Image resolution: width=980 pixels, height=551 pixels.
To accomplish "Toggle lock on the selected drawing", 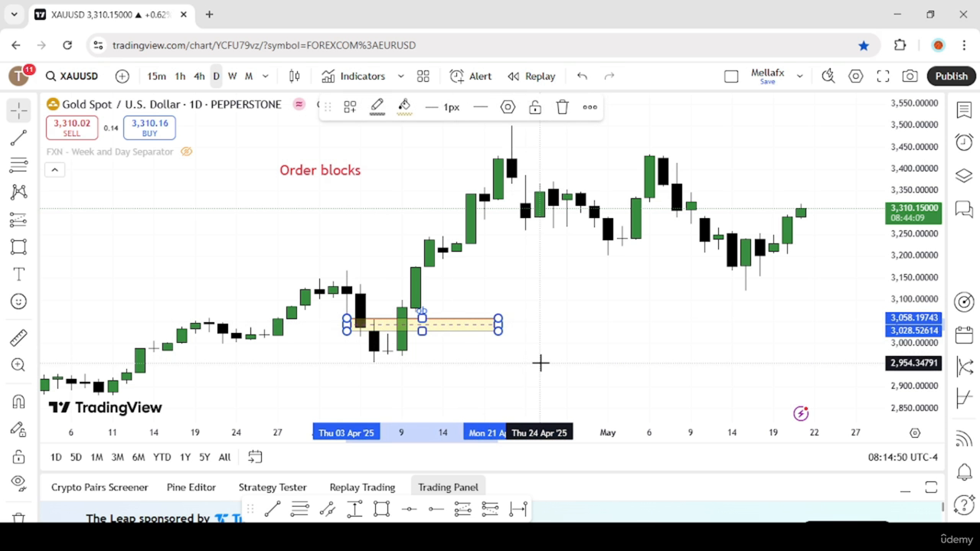I will (x=535, y=107).
